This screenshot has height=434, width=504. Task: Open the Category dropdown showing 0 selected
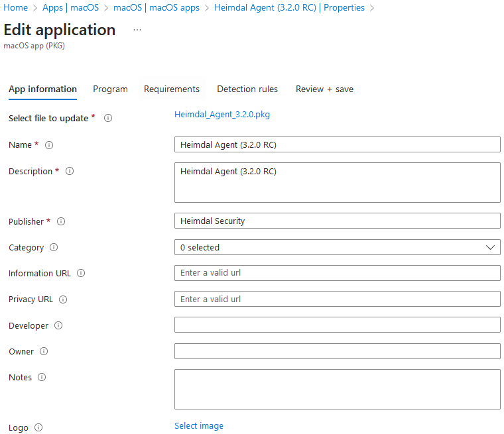coord(337,247)
